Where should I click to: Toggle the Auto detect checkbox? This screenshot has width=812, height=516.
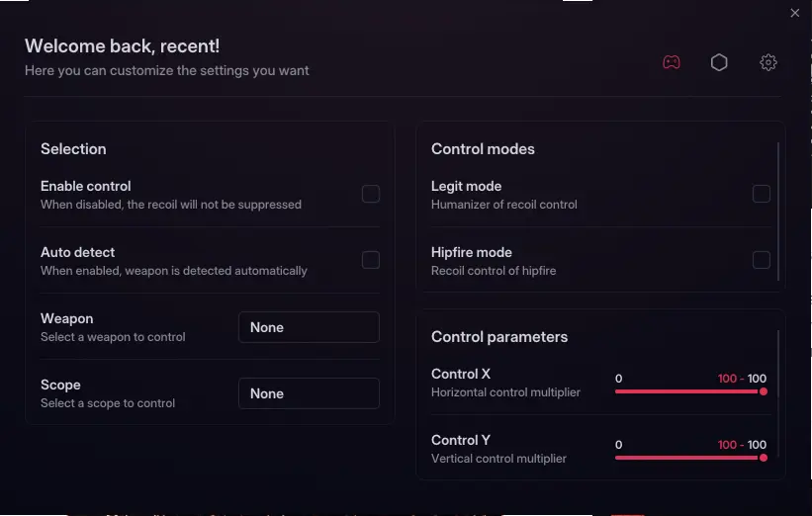371,260
